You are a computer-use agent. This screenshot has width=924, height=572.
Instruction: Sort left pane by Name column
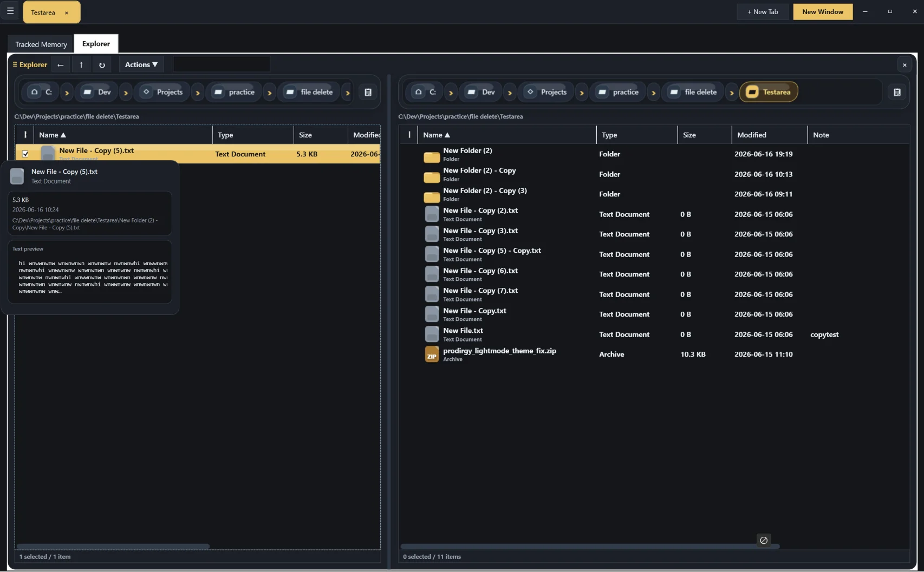click(x=123, y=135)
